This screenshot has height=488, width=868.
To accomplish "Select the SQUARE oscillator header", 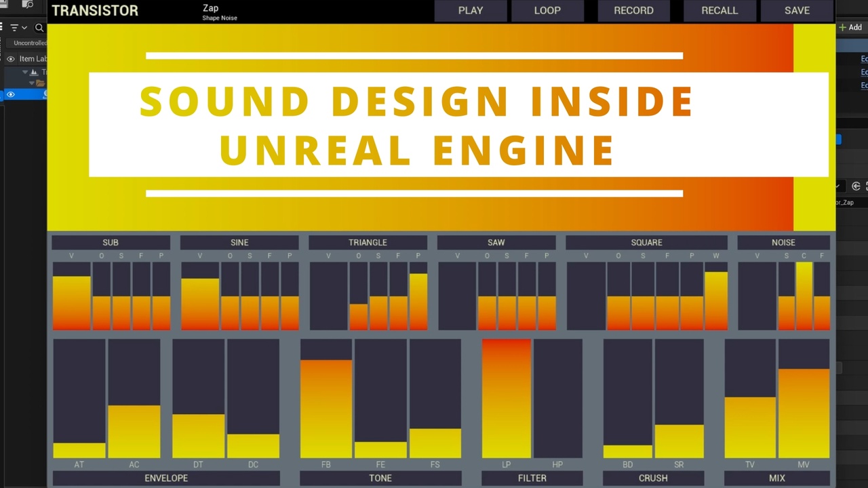I will (x=646, y=242).
